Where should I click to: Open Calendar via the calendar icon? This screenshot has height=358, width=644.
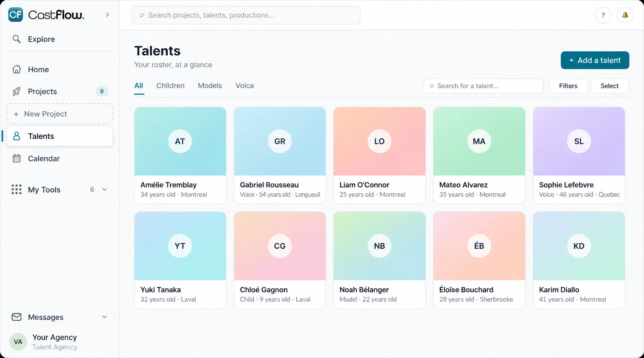pos(16,159)
